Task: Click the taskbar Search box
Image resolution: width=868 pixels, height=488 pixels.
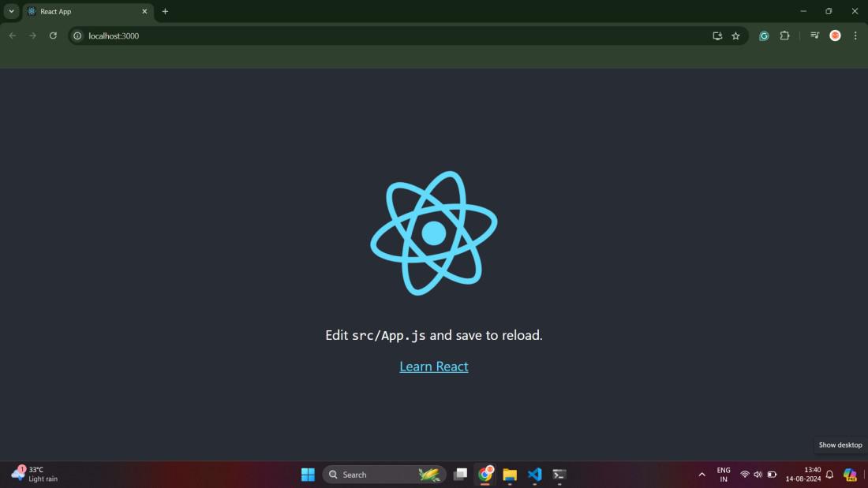Action: point(384,475)
